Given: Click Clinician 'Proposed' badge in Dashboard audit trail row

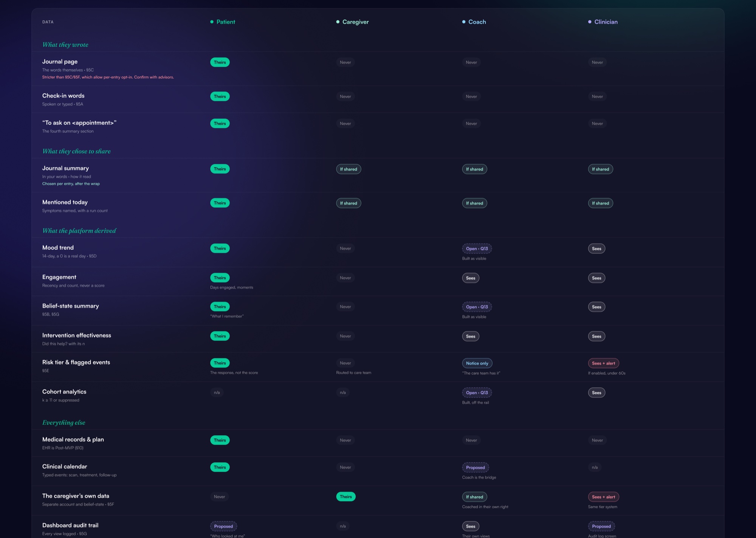Looking at the screenshot, I should [x=601, y=526].
